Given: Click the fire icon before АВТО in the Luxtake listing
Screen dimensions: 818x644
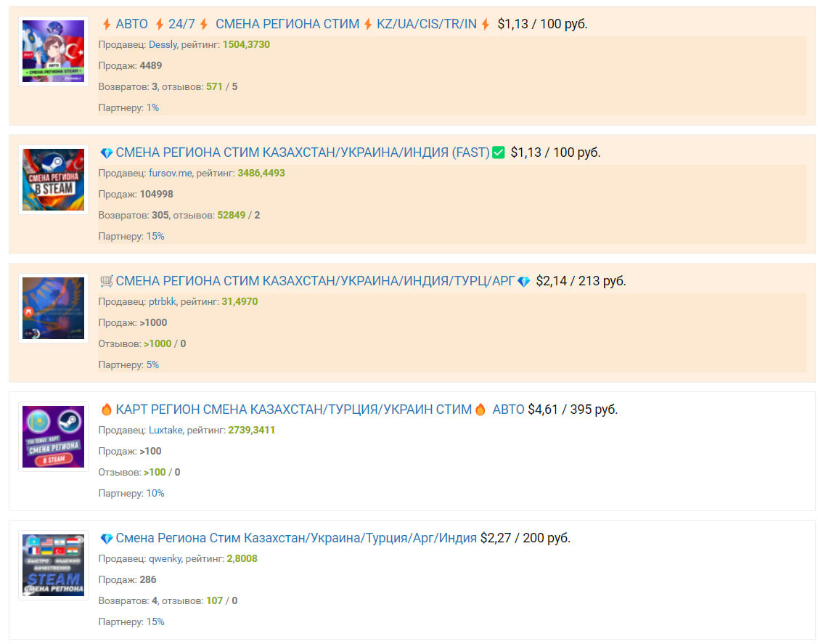Looking at the screenshot, I should tap(480, 409).
